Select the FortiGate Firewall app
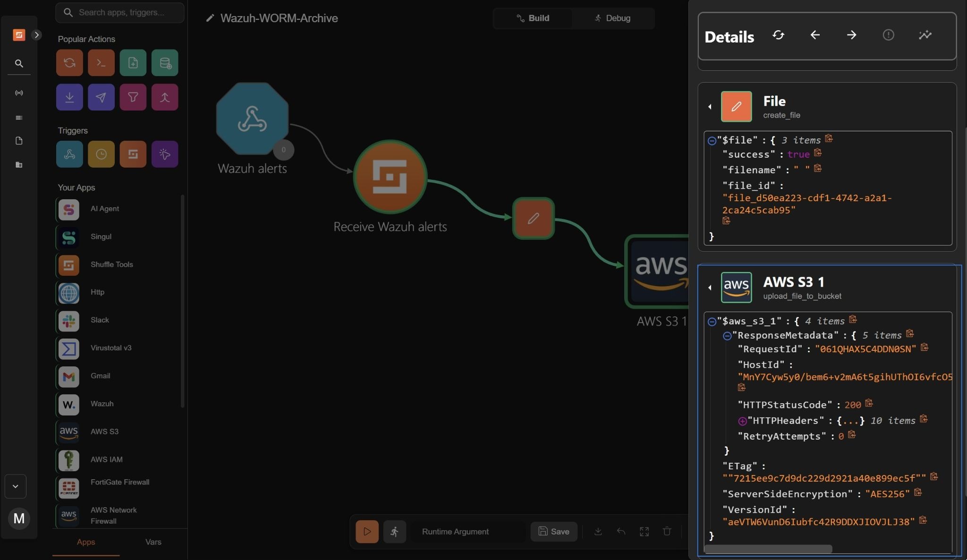This screenshot has width=967, height=560. click(x=117, y=487)
